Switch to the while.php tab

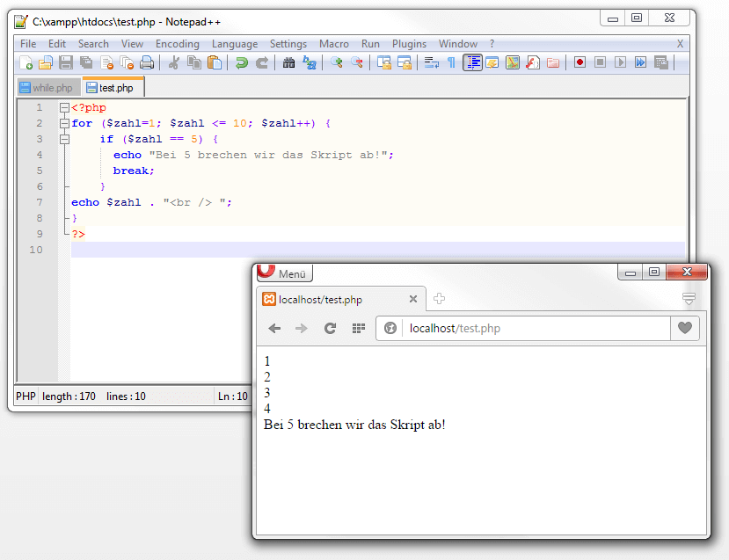49,88
